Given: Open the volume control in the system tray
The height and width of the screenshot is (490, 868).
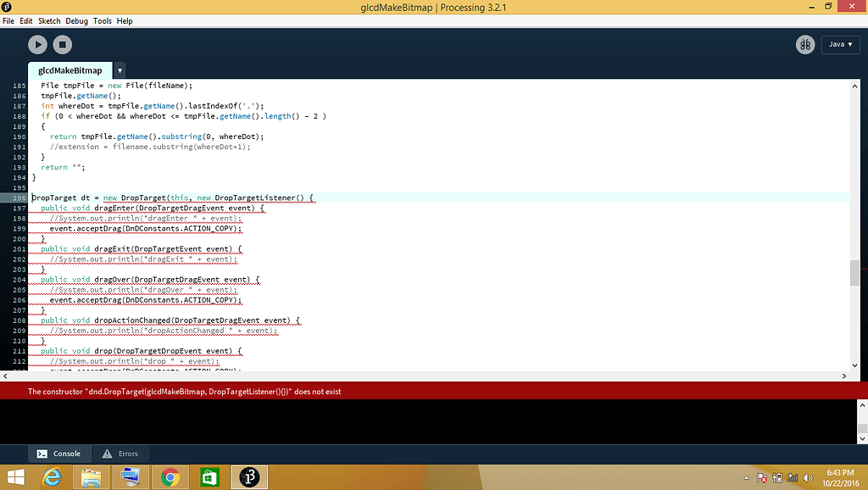Looking at the screenshot, I should 807,477.
